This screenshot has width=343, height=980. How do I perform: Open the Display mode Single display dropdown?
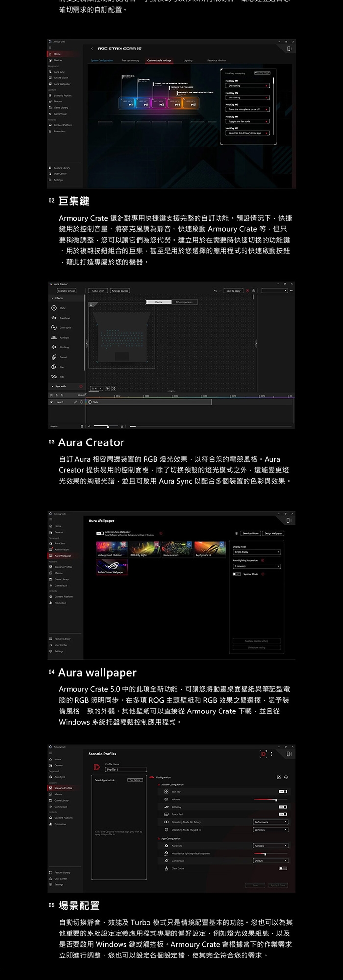pos(256,552)
